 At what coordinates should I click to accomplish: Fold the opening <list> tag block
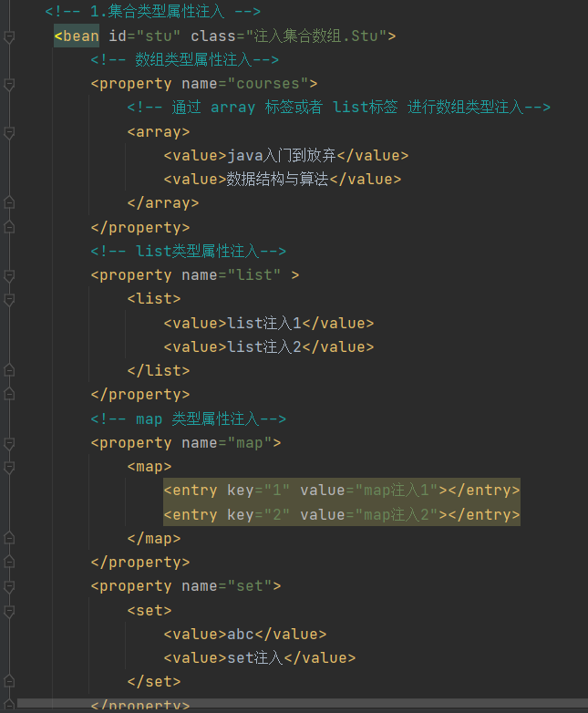point(9,299)
